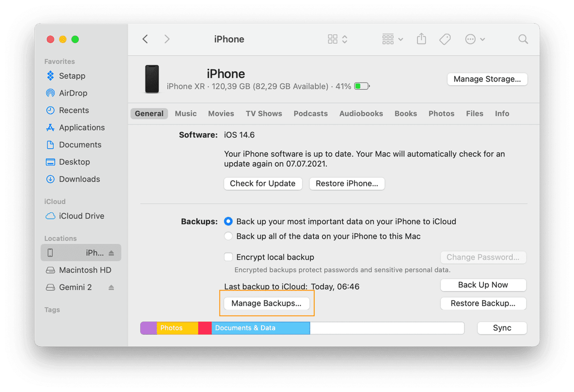Enable Encrypt local backup checkbox
Screen dimensions: 574x392
pos(228,257)
